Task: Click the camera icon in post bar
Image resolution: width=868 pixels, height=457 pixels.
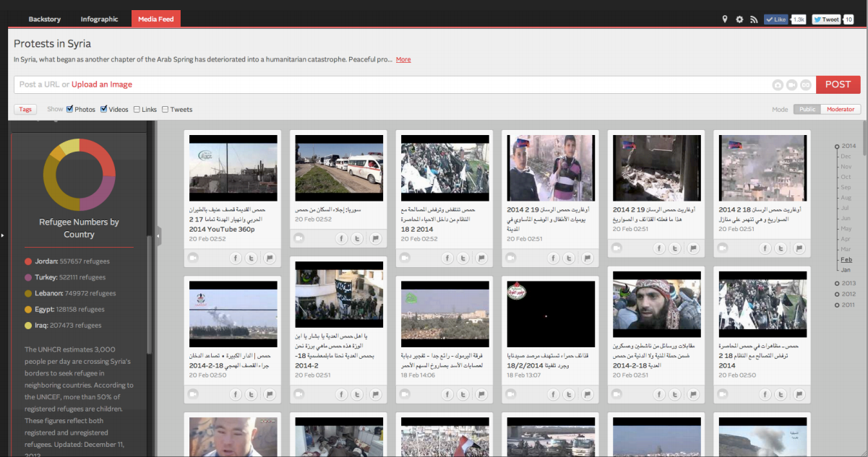Action: point(778,84)
